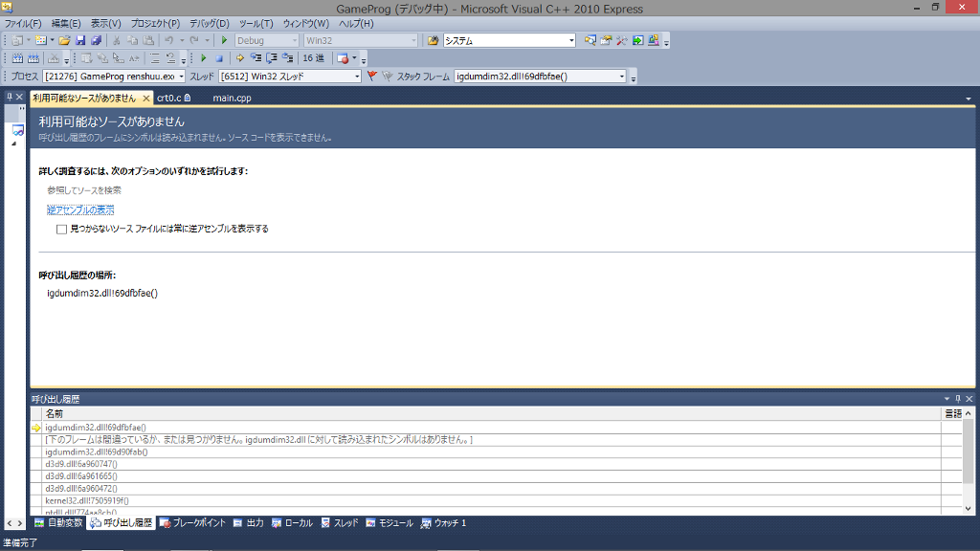Click the Step Into icon
Viewport: 980px width, 551px height.
(256, 58)
